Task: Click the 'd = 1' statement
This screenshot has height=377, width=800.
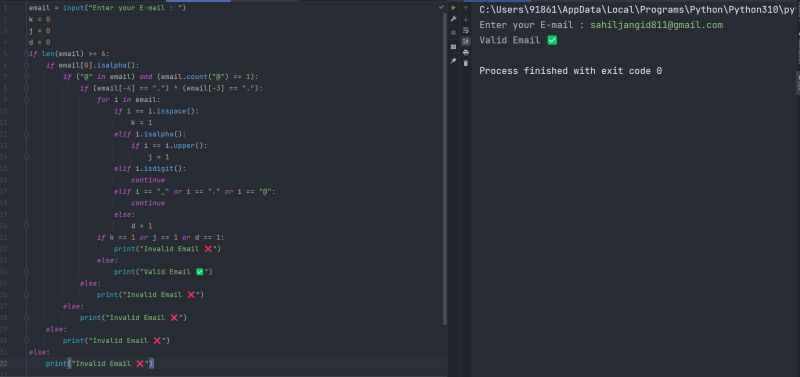Action: (141, 225)
